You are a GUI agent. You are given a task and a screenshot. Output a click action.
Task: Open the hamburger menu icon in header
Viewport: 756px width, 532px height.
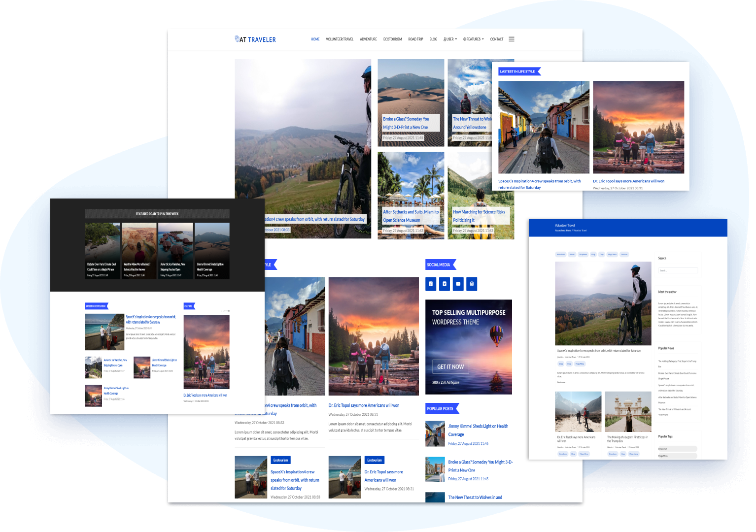[x=512, y=39]
